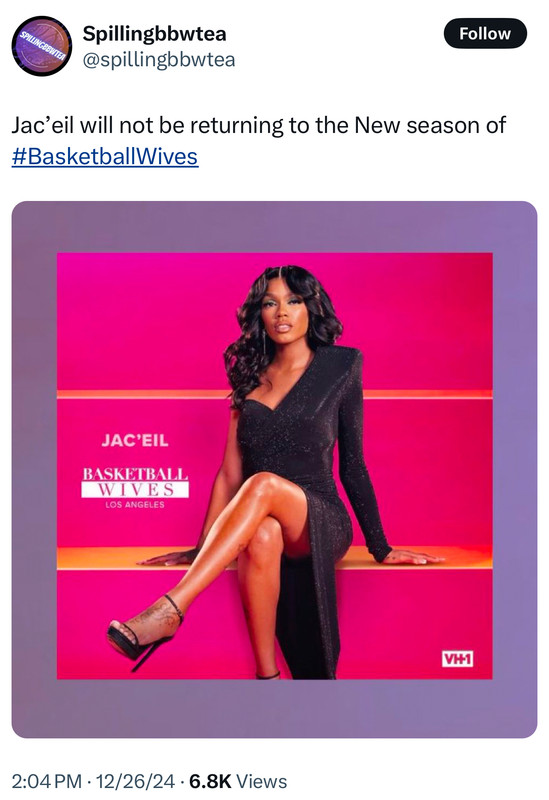View the 6.8K Views count
Viewport: 549px width, 800px height.
tap(238, 781)
